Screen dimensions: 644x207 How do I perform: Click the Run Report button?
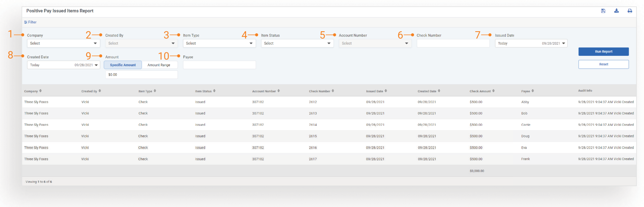(x=603, y=52)
